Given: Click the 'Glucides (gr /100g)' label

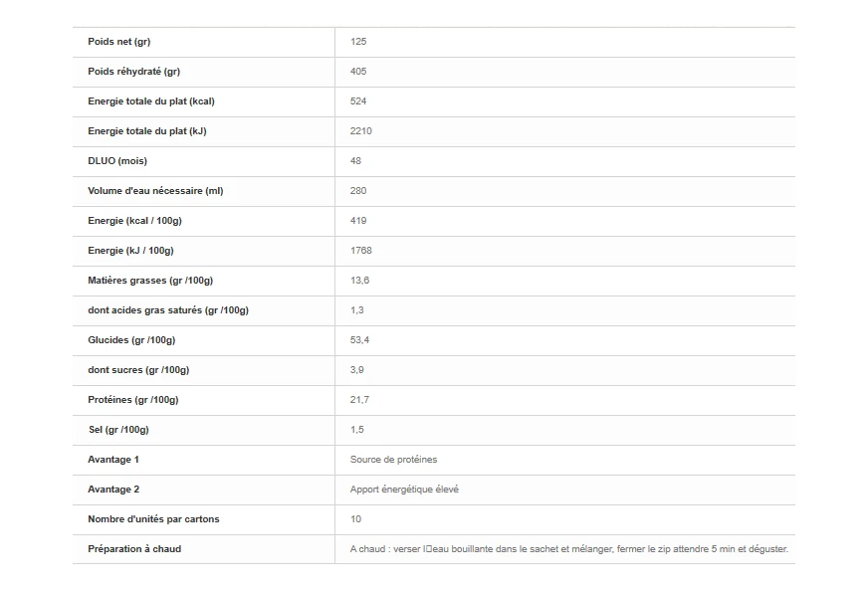Looking at the screenshot, I should click(131, 340).
